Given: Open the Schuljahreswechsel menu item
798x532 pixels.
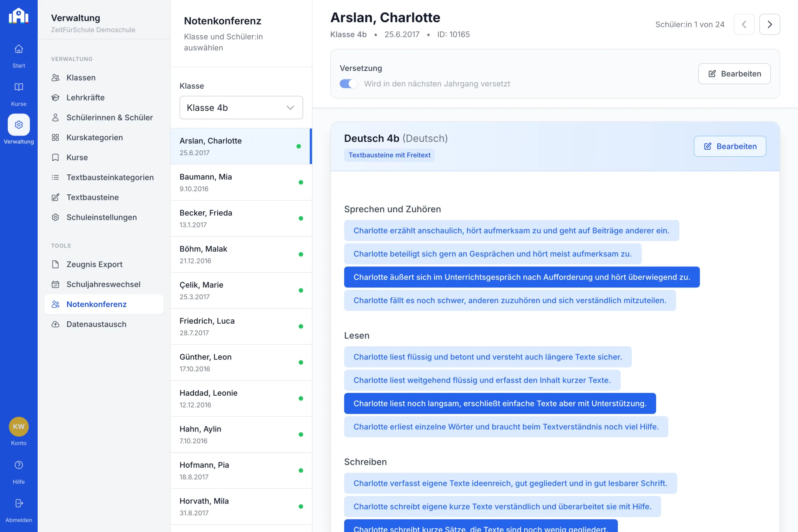Looking at the screenshot, I should point(104,284).
